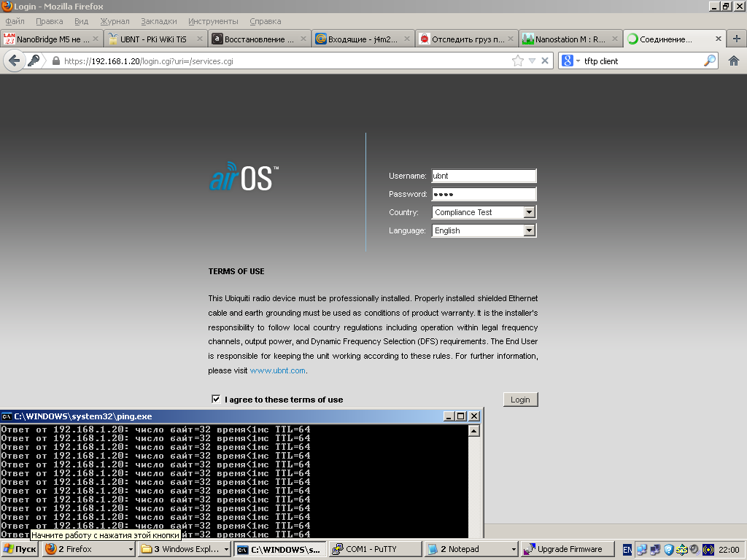Close the Восстановление tab

point(303,39)
